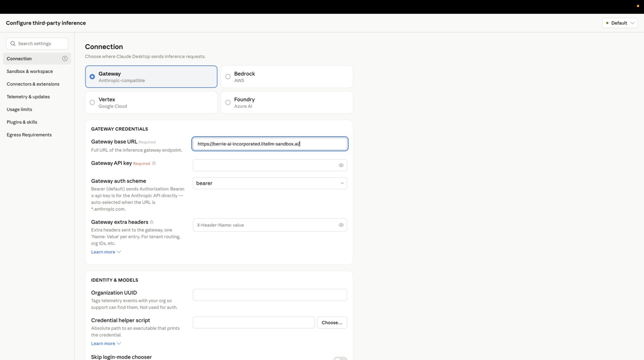Image resolution: width=644 pixels, height=360 pixels.
Task: Click "Full URL of the inference gateway endpoint."
Action: coord(137,150)
